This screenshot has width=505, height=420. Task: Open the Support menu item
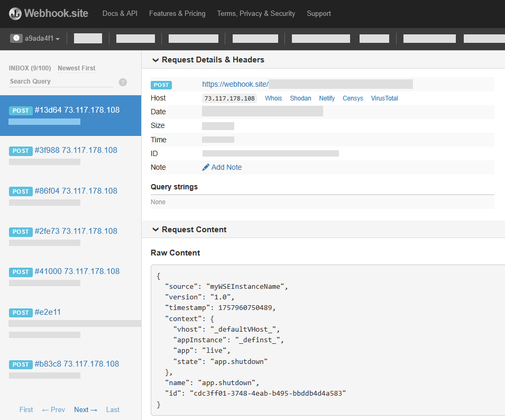[319, 14]
